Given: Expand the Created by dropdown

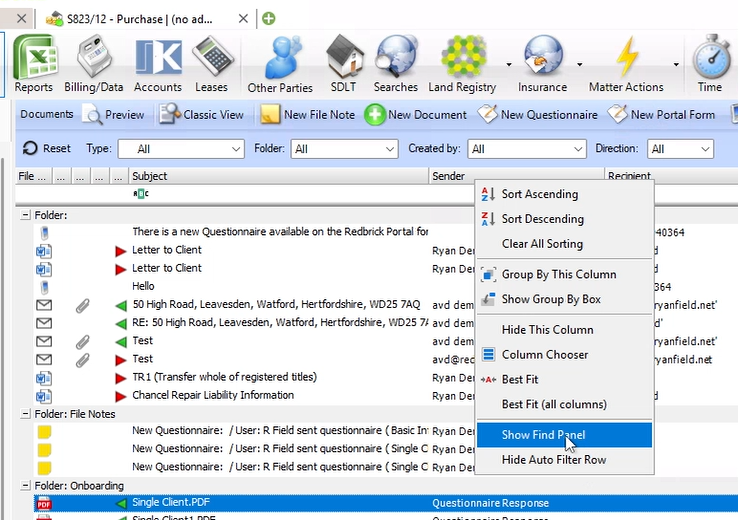Looking at the screenshot, I should pos(527,149).
